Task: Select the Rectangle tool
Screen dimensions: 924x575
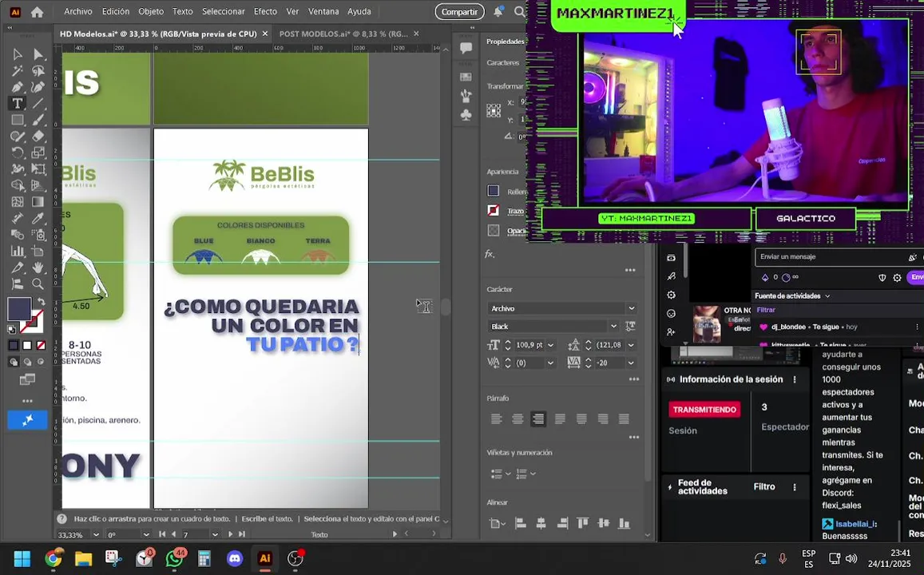Action: click(17, 120)
